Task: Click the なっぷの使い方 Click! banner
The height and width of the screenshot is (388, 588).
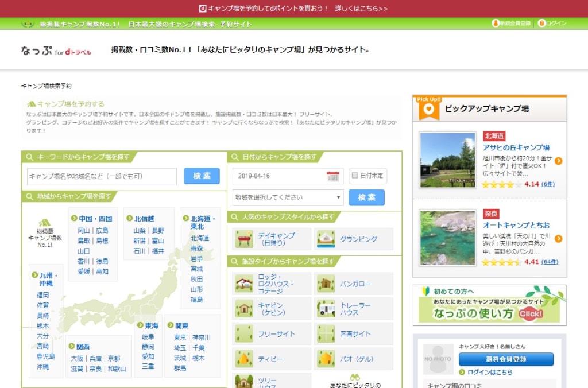Action: coord(489,305)
